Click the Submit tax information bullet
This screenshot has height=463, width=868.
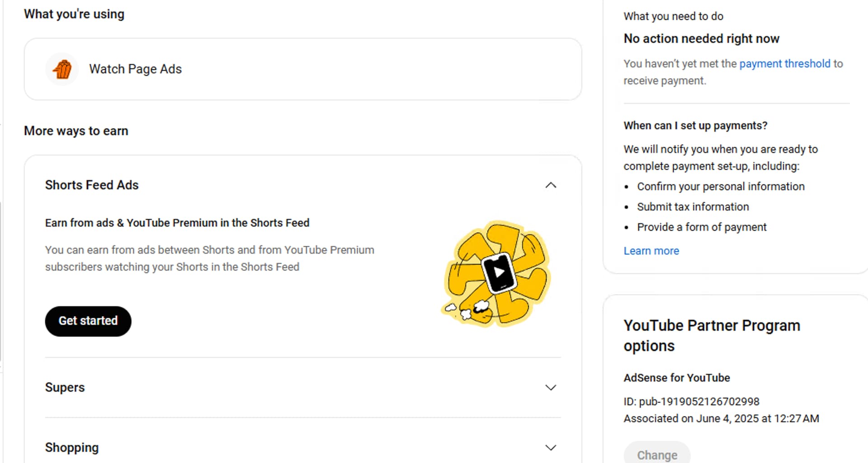coord(693,207)
